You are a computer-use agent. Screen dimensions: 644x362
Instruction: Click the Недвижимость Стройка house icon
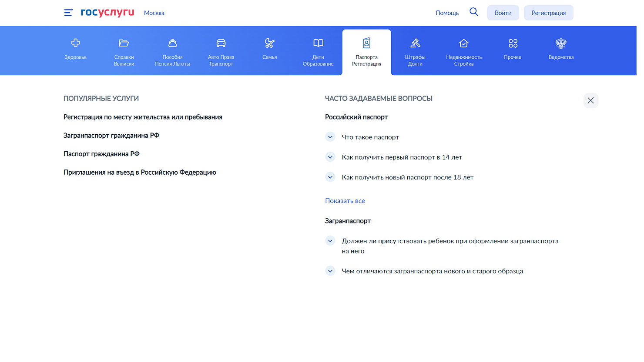464,43
